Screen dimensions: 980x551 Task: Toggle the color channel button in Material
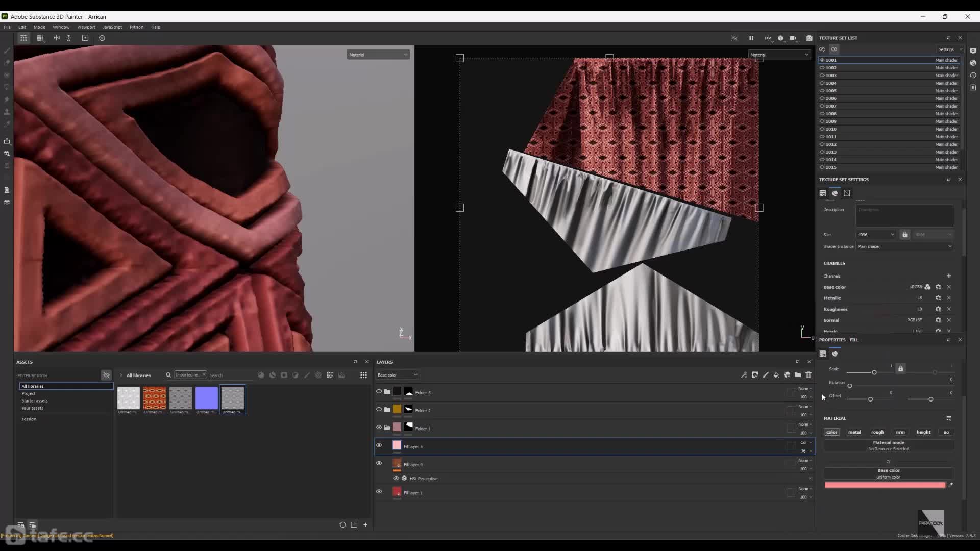click(831, 432)
